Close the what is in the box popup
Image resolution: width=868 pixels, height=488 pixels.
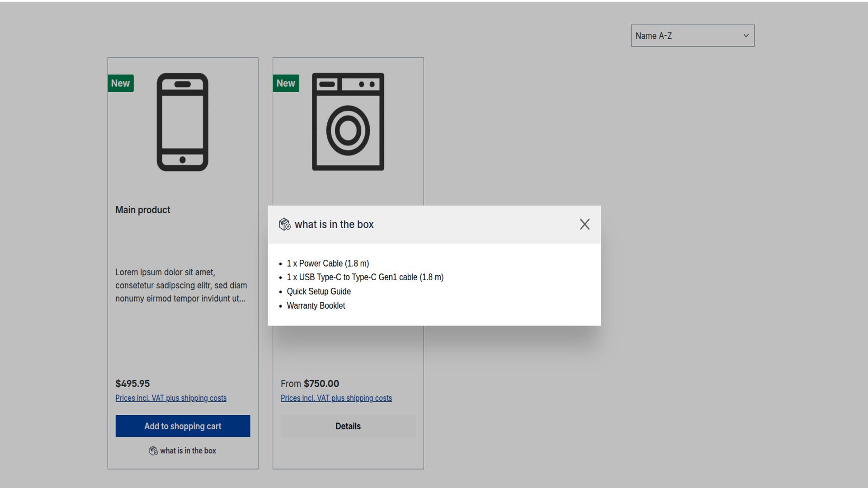coord(584,225)
